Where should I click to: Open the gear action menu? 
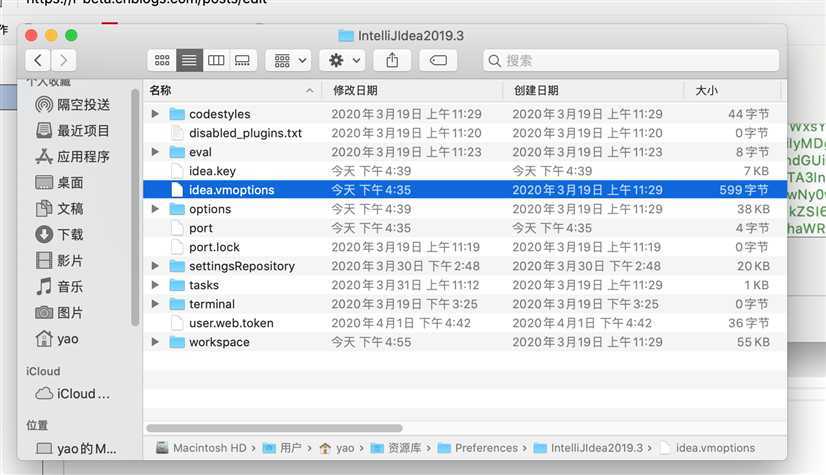343,61
